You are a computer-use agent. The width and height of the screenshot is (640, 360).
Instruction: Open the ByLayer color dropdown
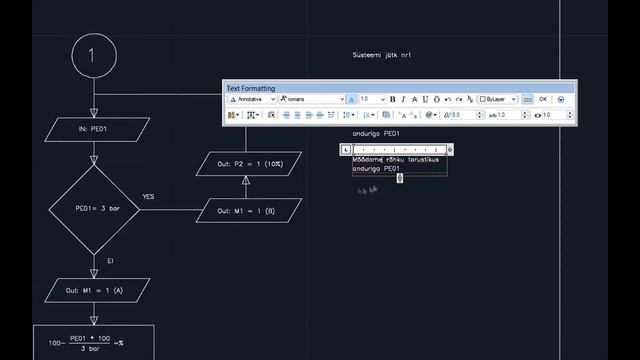coord(498,99)
